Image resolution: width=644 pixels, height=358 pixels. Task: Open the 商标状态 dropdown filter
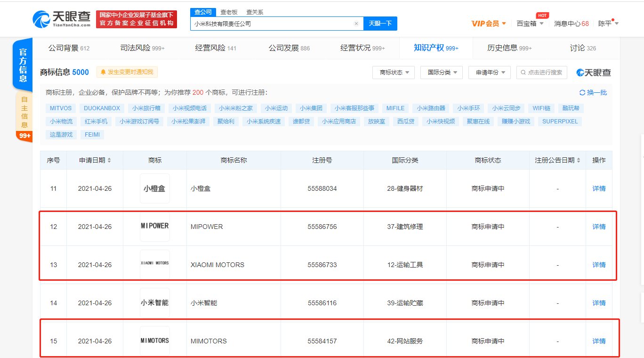(393, 73)
